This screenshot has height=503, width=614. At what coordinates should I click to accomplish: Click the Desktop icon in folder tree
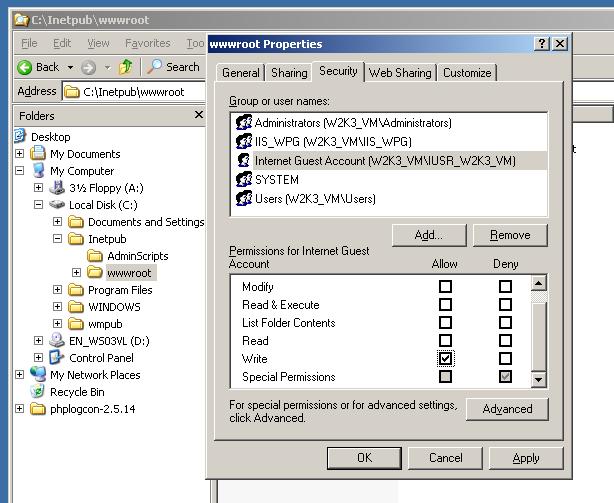coord(20,136)
